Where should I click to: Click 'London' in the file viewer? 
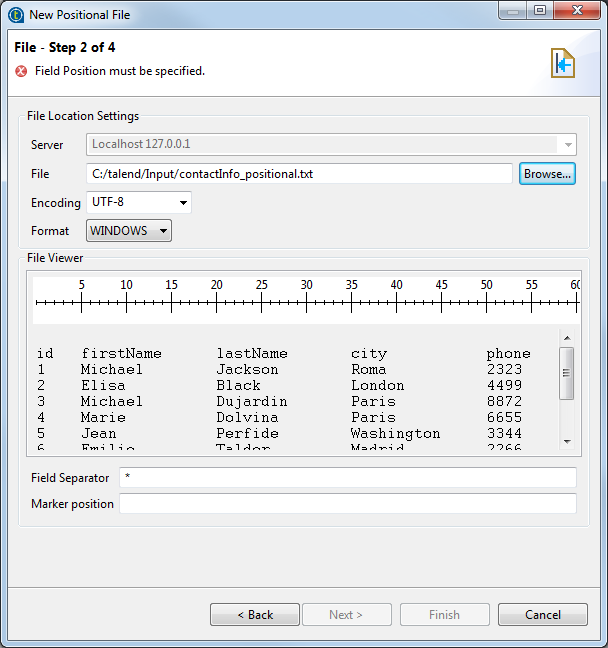(378, 386)
